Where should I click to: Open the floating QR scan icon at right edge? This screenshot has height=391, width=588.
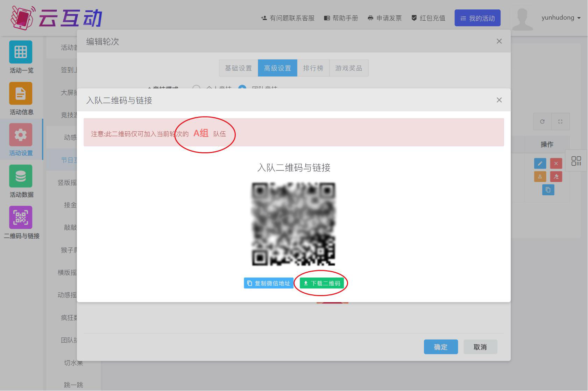(x=576, y=161)
